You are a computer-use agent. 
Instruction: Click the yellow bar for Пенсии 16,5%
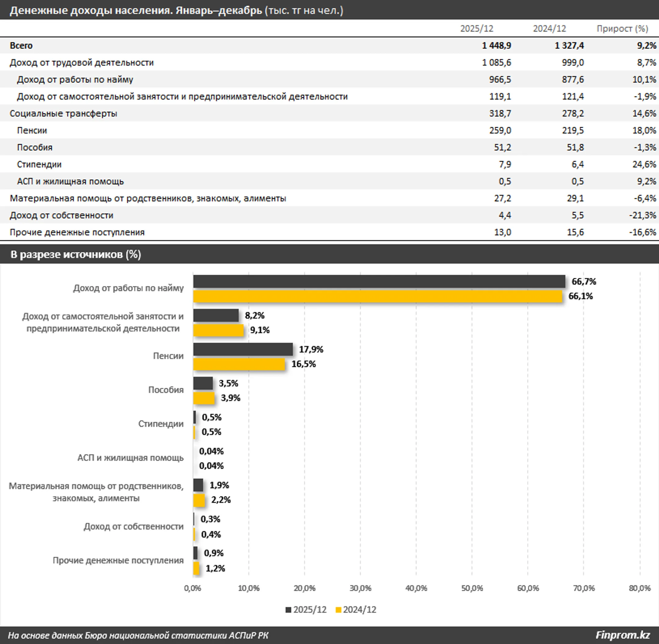click(239, 364)
